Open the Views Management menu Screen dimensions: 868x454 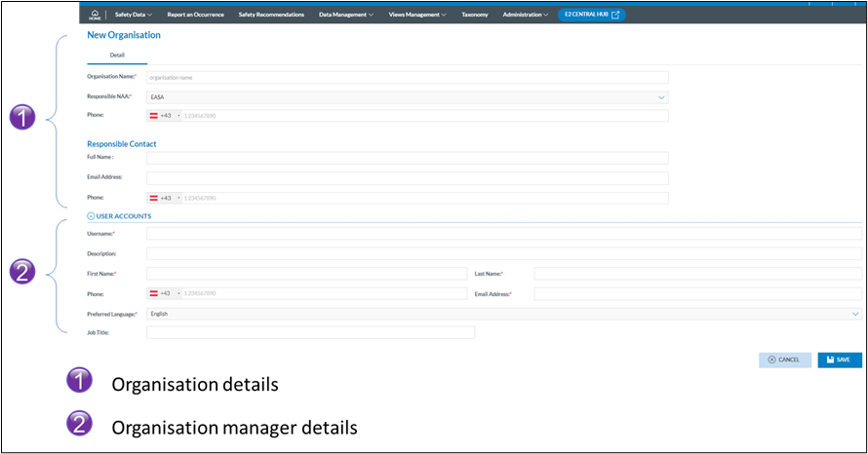click(417, 15)
